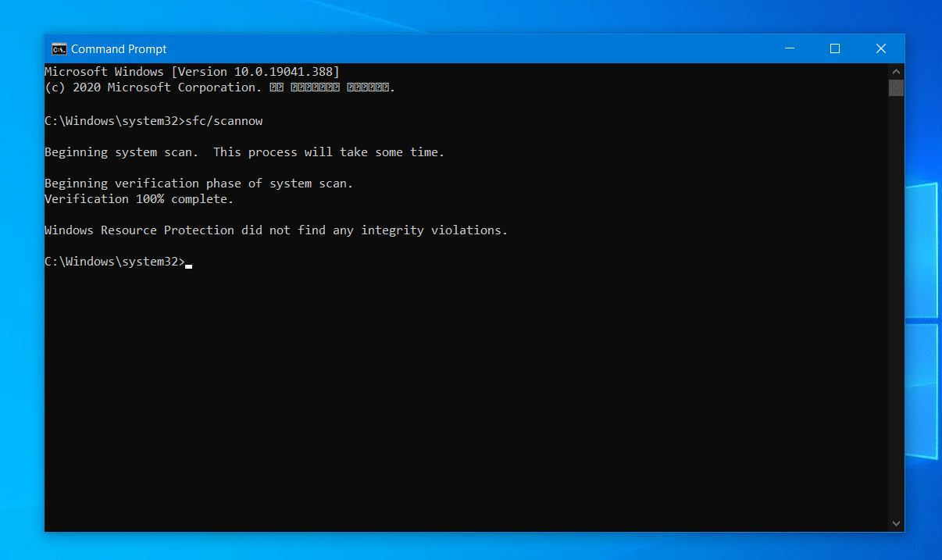Click the empty prompt with blinking cursor
Viewport: 942px width, 560px height.
tap(118, 262)
